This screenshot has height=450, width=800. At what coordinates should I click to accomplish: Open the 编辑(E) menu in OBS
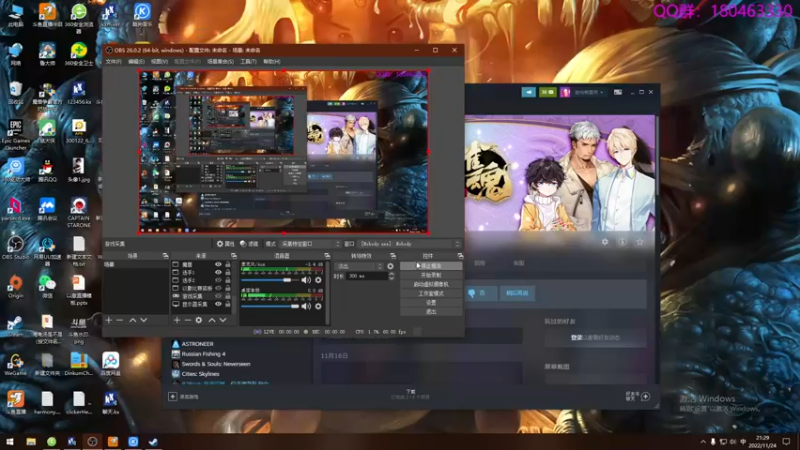pos(136,62)
